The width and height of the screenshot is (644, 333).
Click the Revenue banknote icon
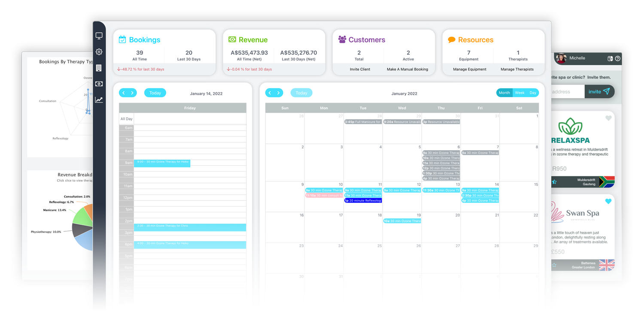point(232,39)
